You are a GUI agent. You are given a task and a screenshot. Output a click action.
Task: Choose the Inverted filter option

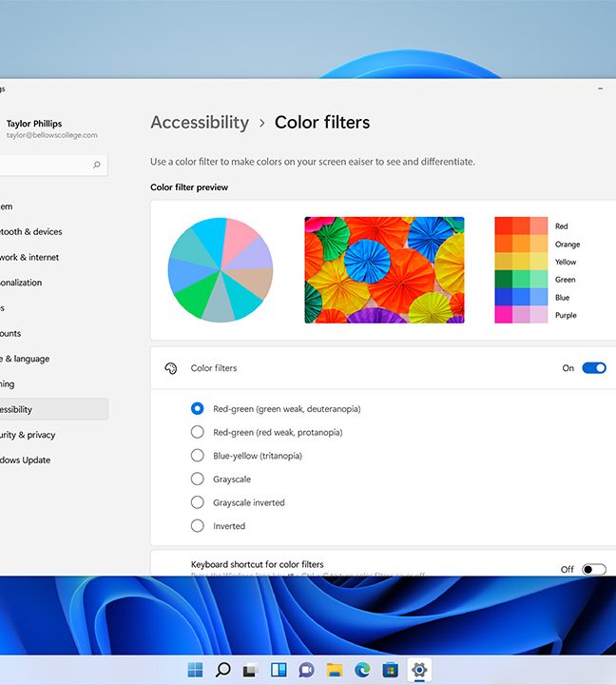198,525
